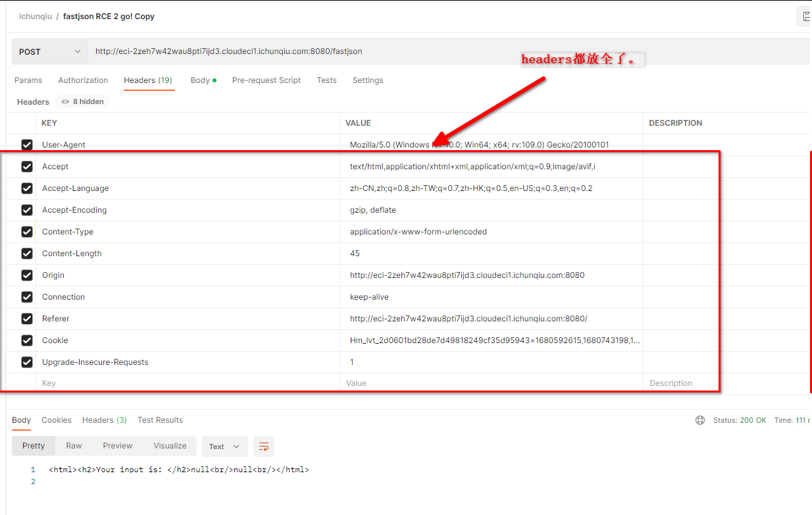Click the save icon at top right

(805, 16)
